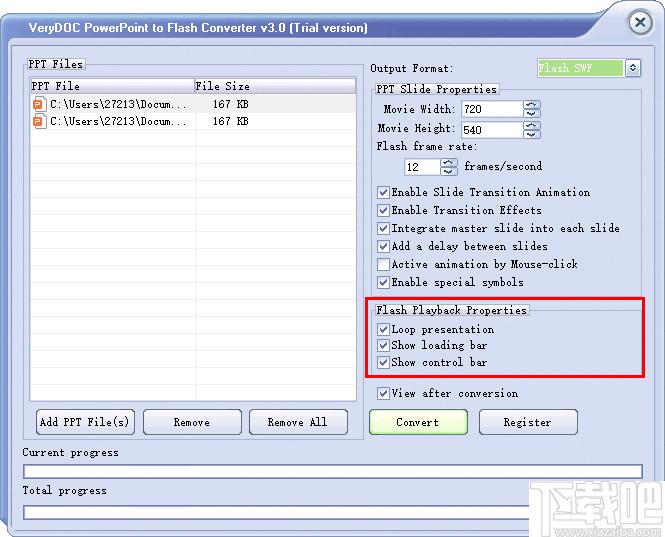665x537 pixels.
Task: Uncheck Enable Slide Transition Animation
Action: (383, 192)
